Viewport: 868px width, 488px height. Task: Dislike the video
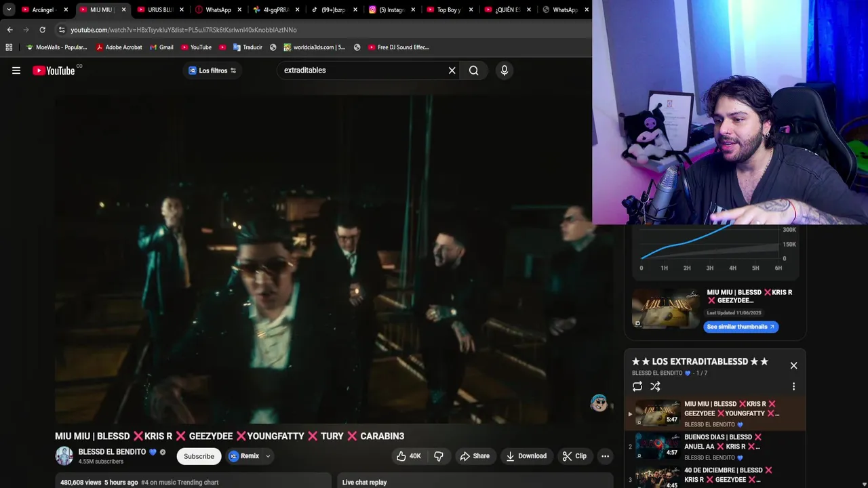(439, 456)
